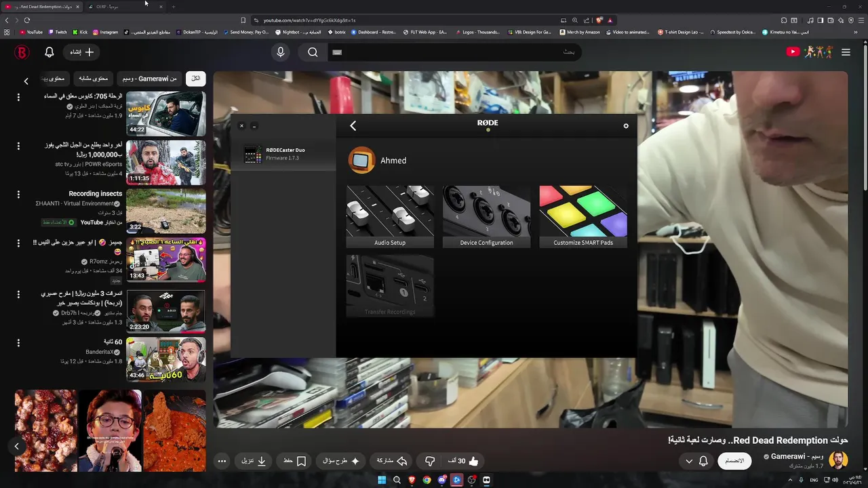Screen dimensions: 868x488
Task: Download the video via تنزيل button
Action: click(254, 461)
